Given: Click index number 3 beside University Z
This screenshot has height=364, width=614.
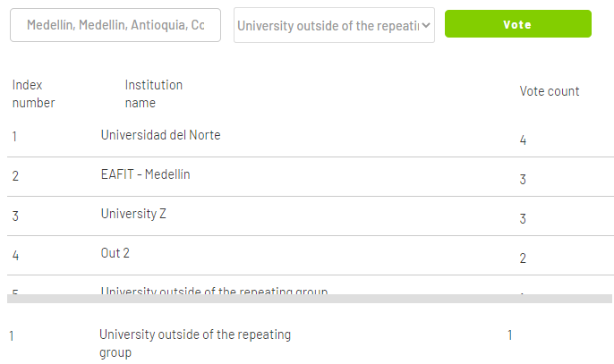Looking at the screenshot, I should coord(15,216).
